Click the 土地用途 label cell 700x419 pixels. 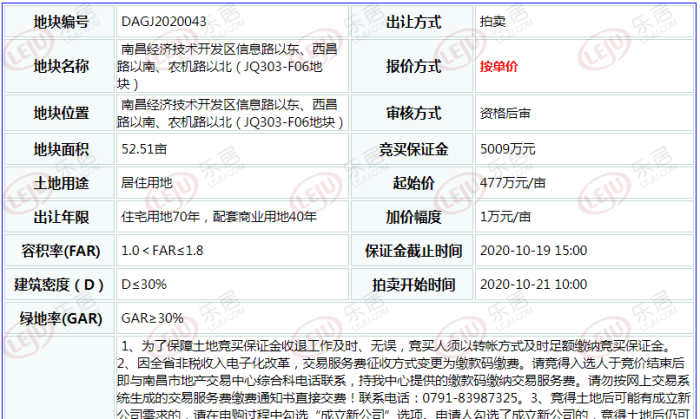(60, 183)
